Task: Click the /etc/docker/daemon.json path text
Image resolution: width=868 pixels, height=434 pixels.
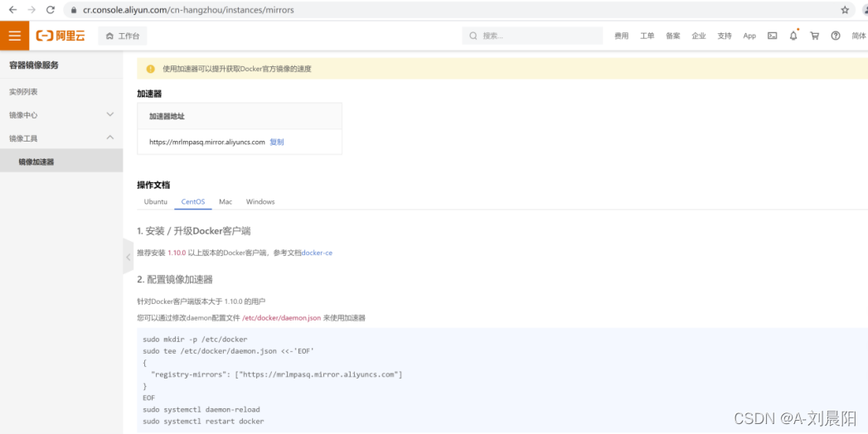Action: click(x=282, y=318)
